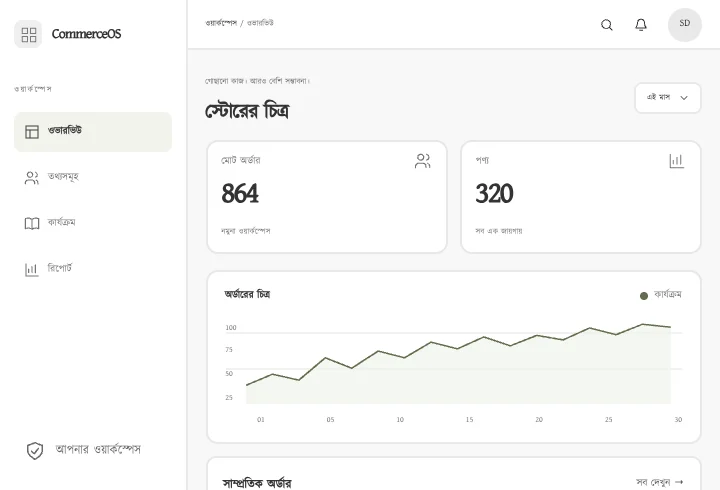Toggle the কার্যক্রম legend dot in chart
720x490 pixels.
click(644, 296)
